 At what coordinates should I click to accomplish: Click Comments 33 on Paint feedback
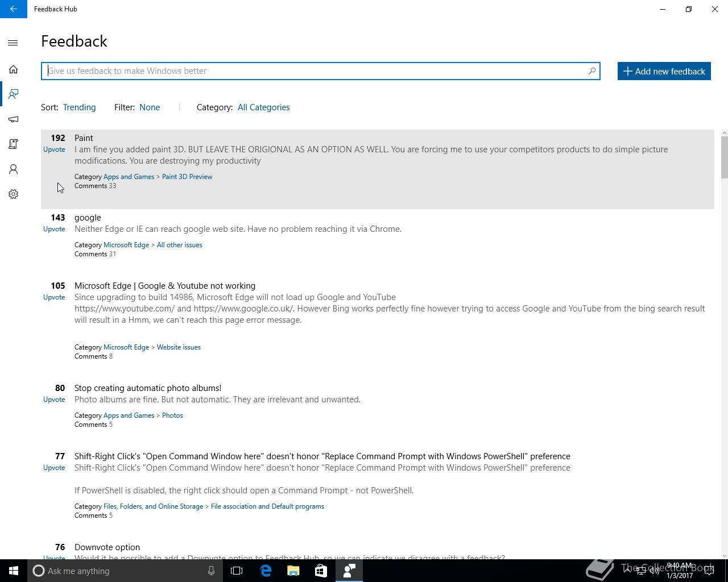pyautogui.click(x=95, y=186)
